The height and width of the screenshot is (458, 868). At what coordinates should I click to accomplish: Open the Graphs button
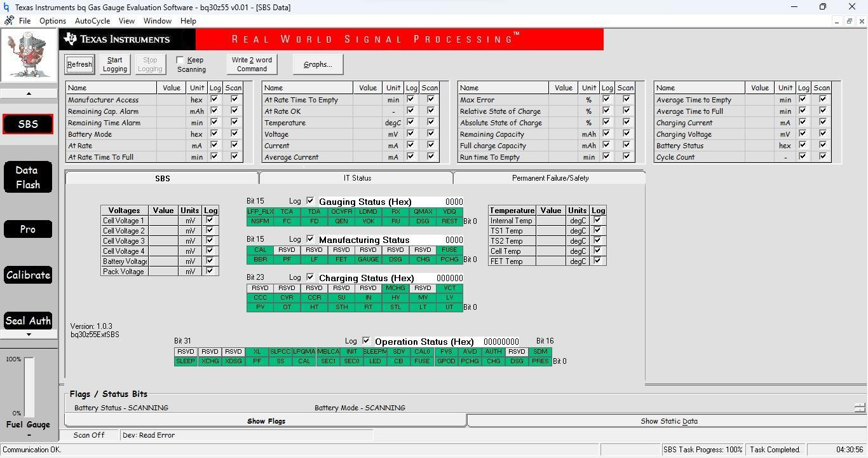[318, 64]
